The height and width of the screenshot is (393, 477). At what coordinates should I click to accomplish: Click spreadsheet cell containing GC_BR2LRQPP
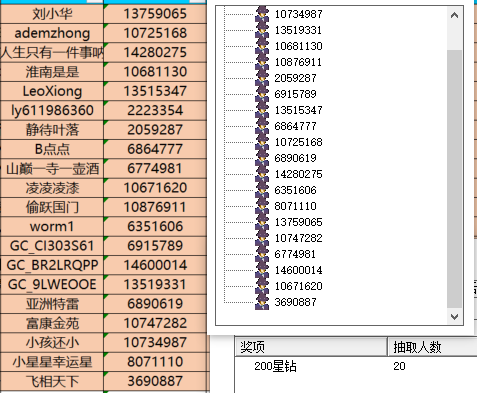[x=52, y=265]
